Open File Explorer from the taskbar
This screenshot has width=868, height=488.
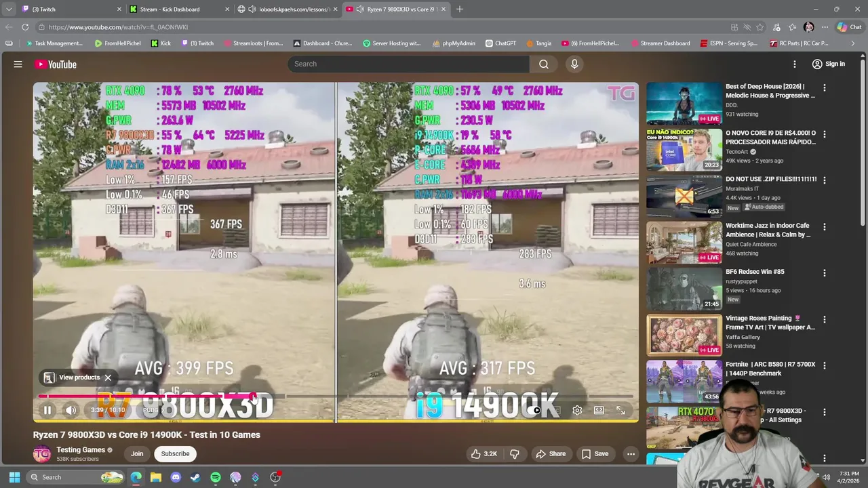tap(156, 477)
